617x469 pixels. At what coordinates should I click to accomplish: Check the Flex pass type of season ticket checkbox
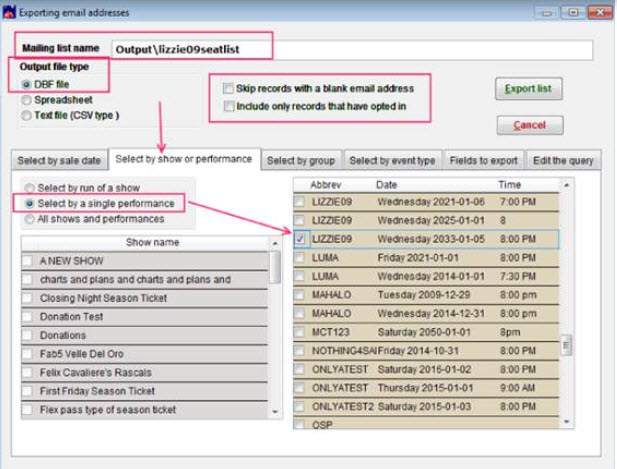pos(28,410)
